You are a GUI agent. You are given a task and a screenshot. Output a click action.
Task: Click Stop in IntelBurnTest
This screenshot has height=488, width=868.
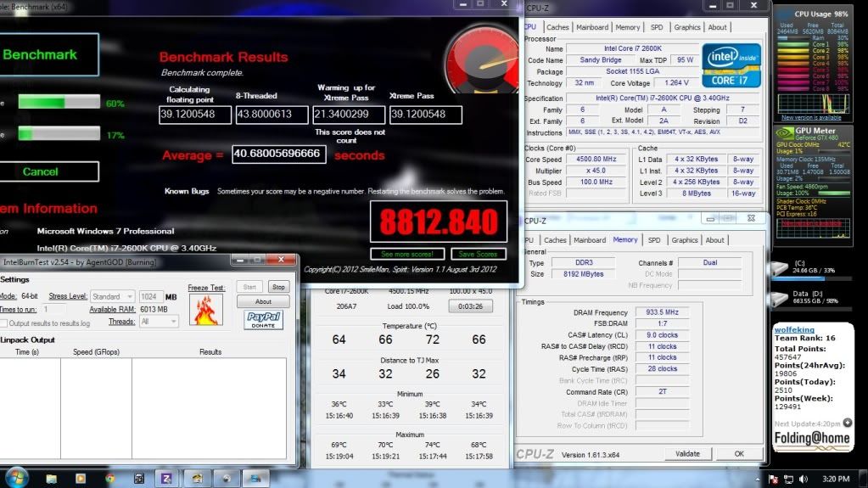point(278,287)
